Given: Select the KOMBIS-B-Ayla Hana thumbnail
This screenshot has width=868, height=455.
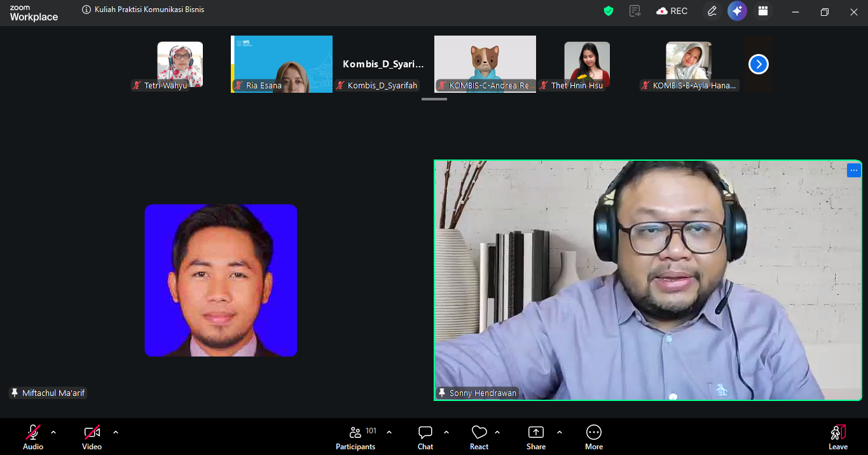Looking at the screenshot, I should [x=689, y=64].
